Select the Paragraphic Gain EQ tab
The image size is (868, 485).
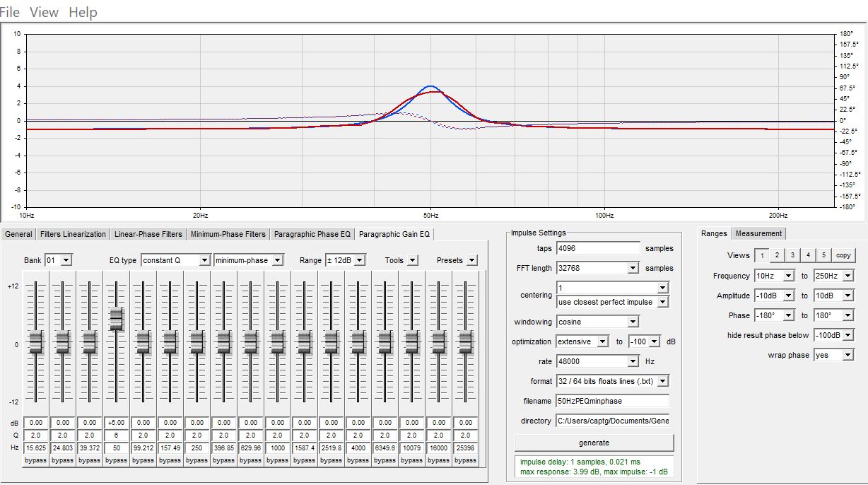pyautogui.click(x=394, y=234)
